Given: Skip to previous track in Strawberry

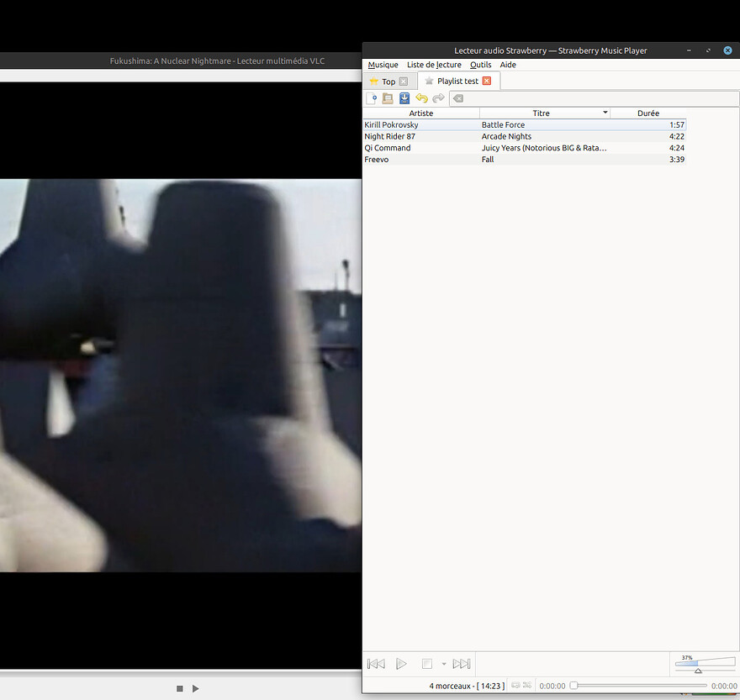Looking at the screenshot, I should point(376,664).
